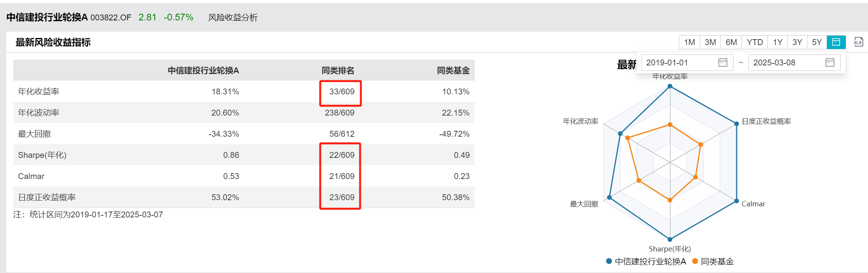Click the blue 年化收益率 point on radar chart
Image resolution: width=868 pixels, height=273 pixels.
coord(670,86)
